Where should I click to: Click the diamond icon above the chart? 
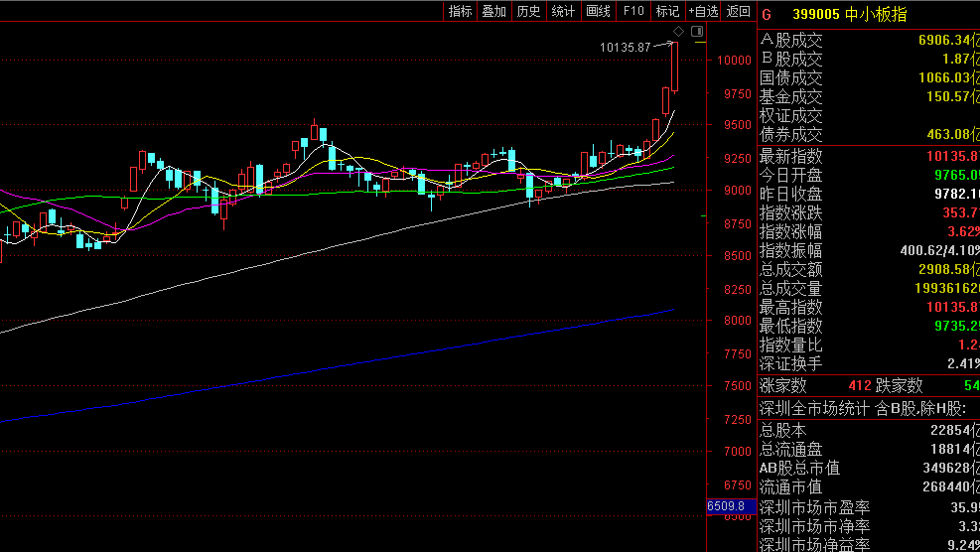coord(679,31)
